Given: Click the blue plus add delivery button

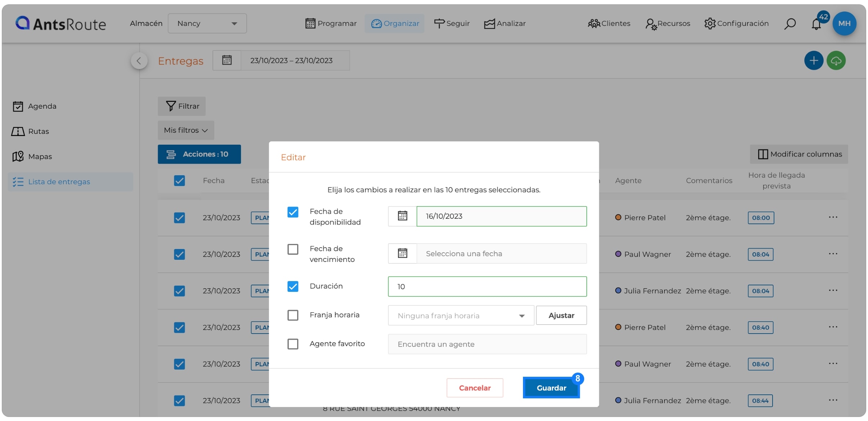Looking at the screenshot, I should (814, 60).
